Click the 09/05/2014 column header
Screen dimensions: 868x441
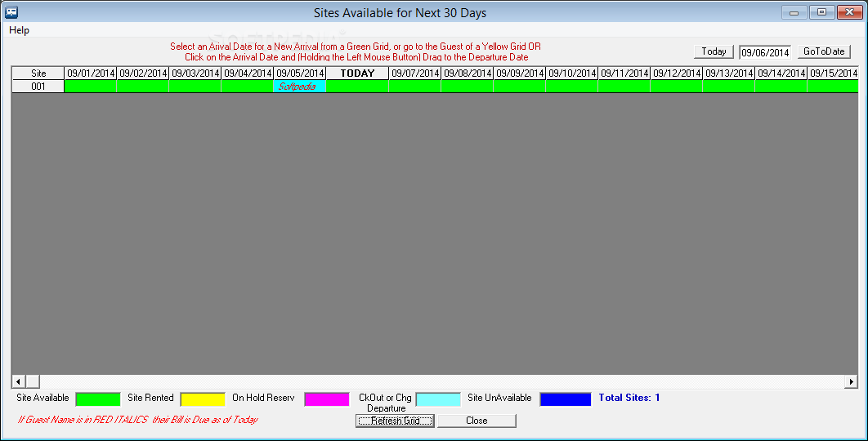[299, 73]
